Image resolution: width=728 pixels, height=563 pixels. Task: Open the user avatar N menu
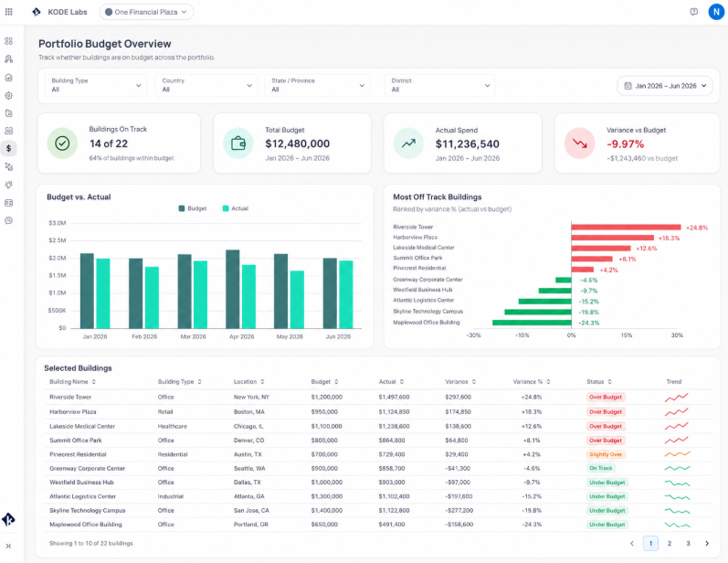pos(716,12)
